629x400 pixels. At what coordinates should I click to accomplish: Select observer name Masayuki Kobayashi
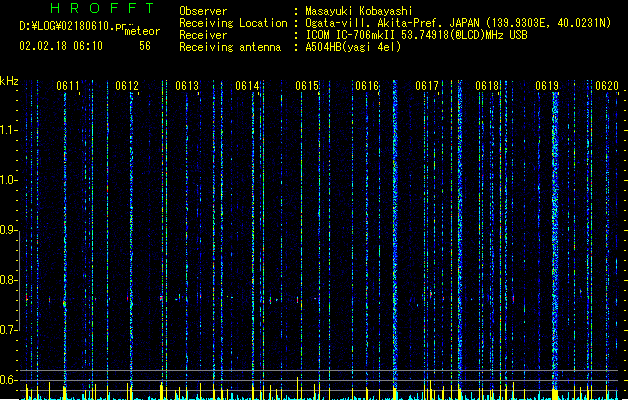pos(359,11)
